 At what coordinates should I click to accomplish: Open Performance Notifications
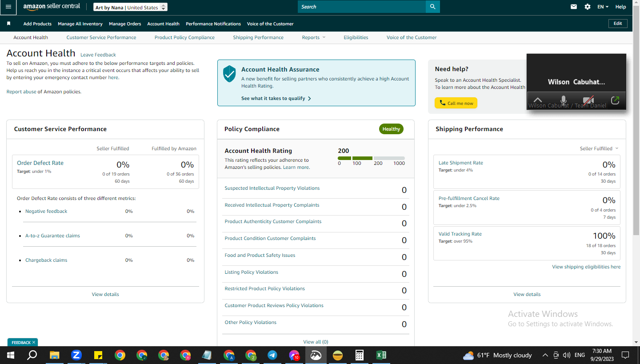[x=213, y=24]
